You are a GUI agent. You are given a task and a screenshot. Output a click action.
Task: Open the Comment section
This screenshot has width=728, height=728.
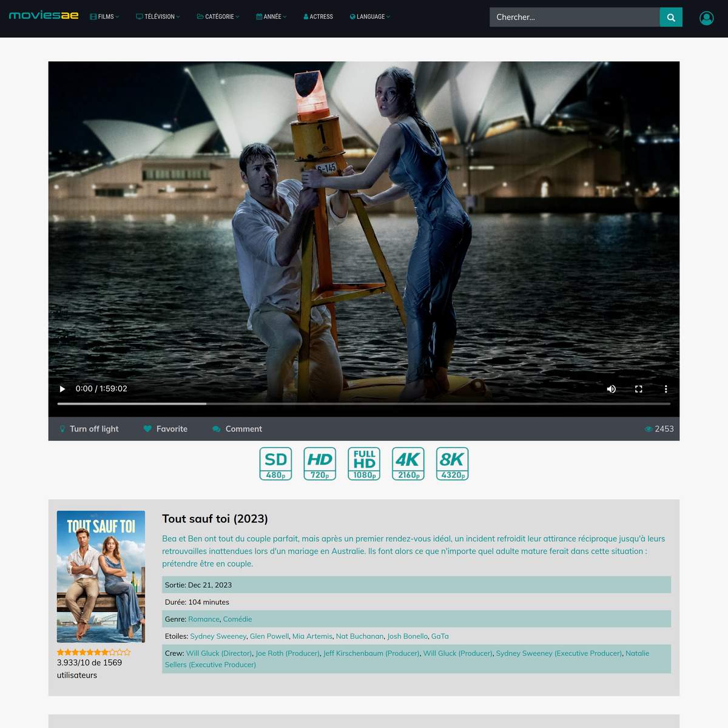237,429
